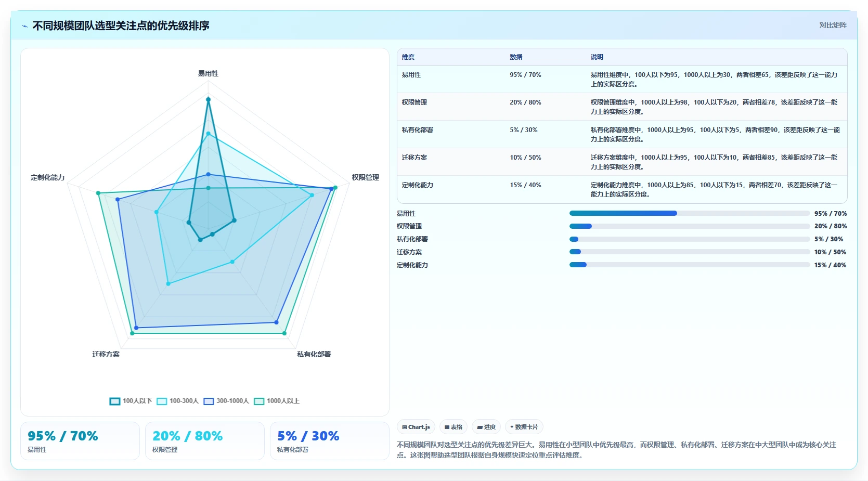The width and height of the screenshot is (868, 481).
Task: Click the 私有化部署 progress bar
Action: tap(690, 239)
